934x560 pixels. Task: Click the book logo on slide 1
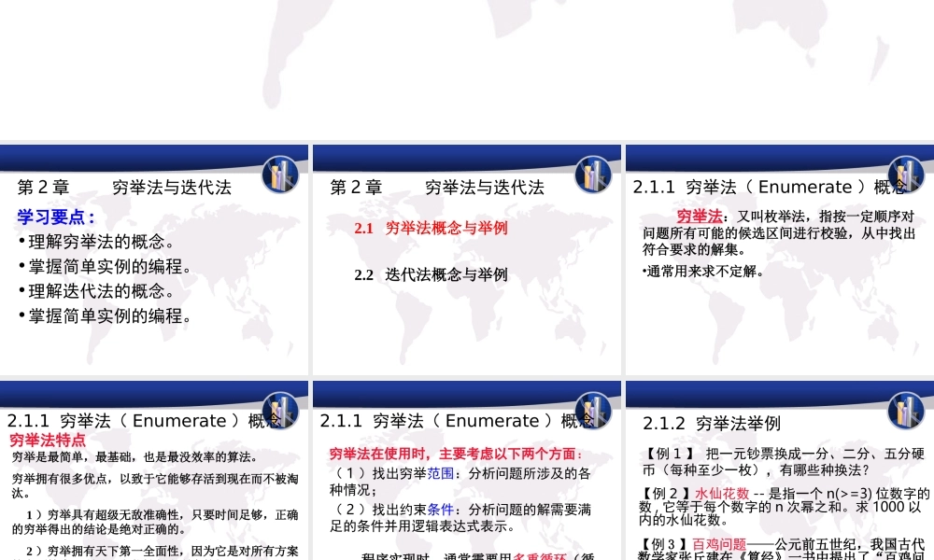[x=279, y=175]
